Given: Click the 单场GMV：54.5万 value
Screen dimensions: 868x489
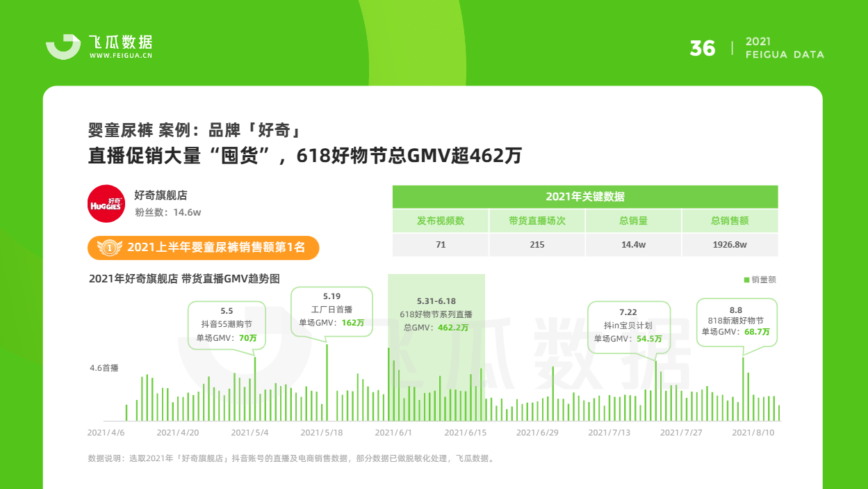Looking at the screenshot, I should 628,339.
